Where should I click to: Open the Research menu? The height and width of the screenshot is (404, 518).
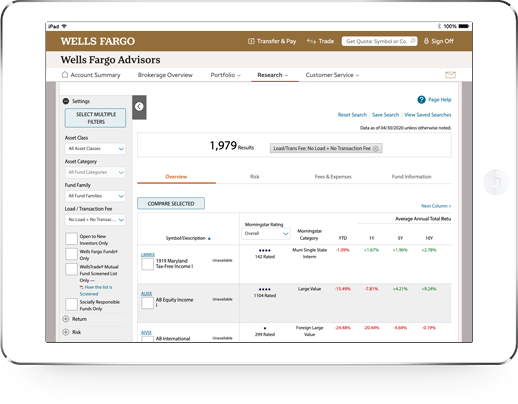[273, 75]
